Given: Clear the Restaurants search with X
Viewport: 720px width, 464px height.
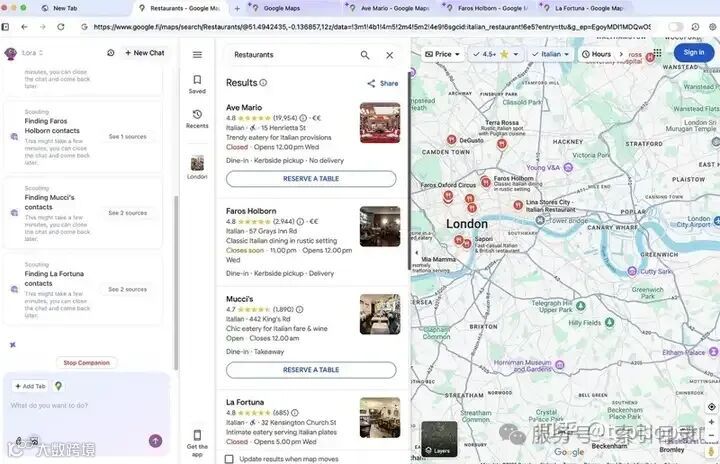Looking at the screenshot, I should [x=389, y=55].
